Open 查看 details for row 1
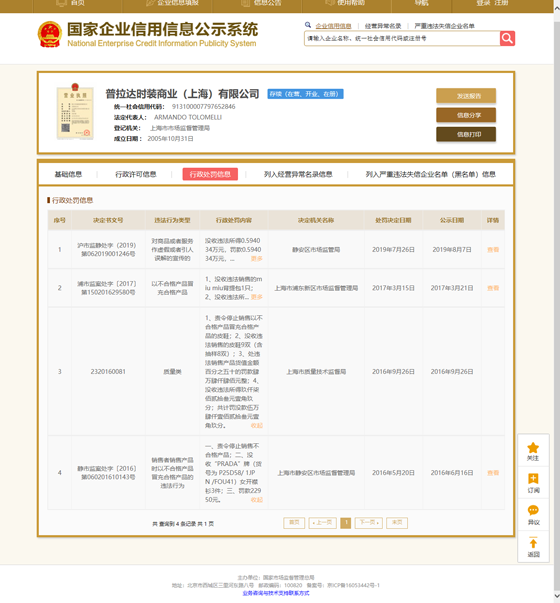 coord(493,250)
